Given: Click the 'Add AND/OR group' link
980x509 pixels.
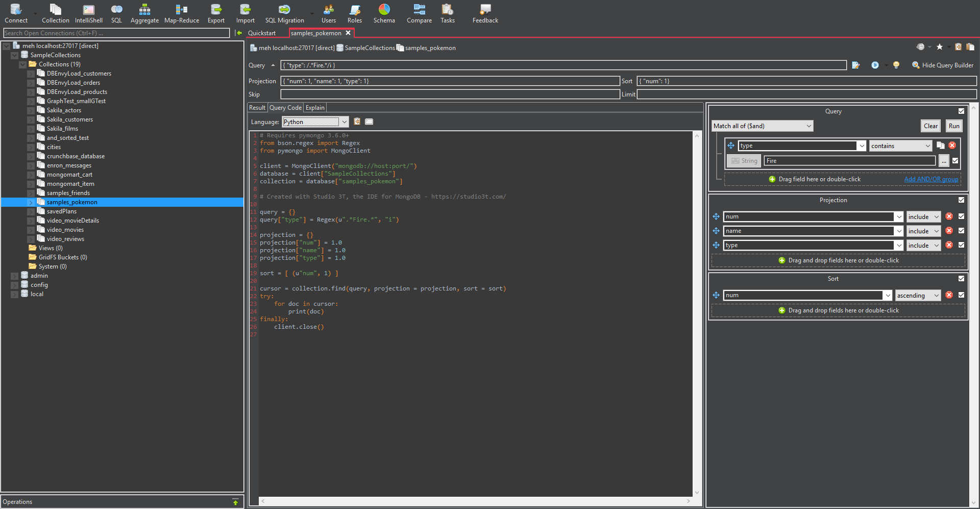Looking at the screenshot, I should click(x=931, y=179).
